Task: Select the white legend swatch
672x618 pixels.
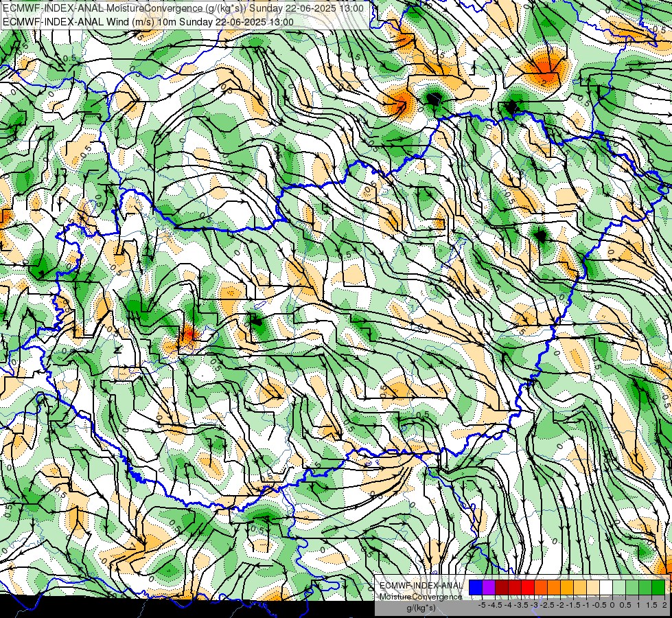Action: 605,588
